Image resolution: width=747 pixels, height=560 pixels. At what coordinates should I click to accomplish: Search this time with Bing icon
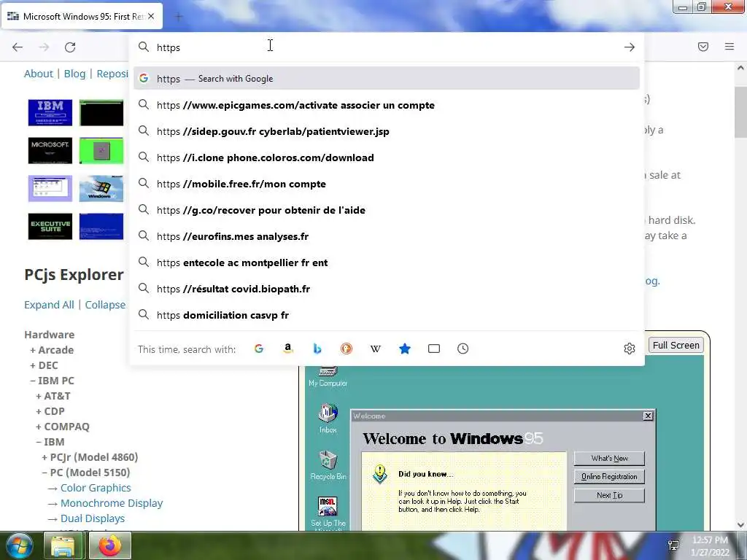coord(317,349)
